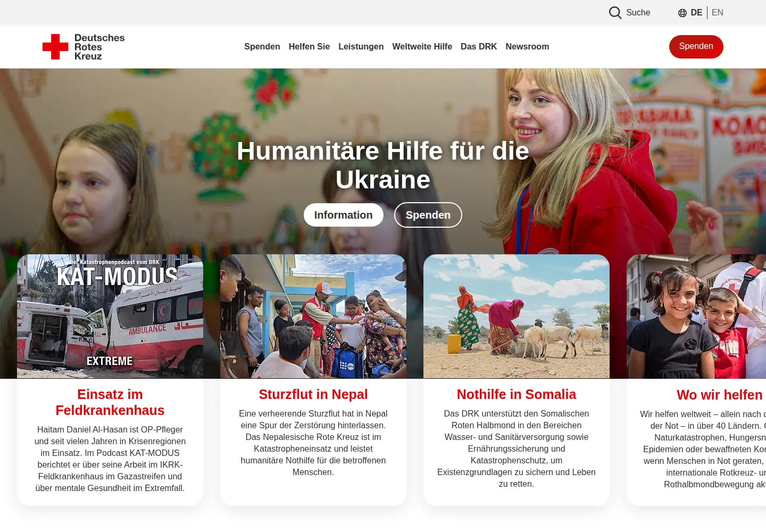Open the Spenden menu item
Viewport: 766px width, 532px height.
click(x=262, y=47)
